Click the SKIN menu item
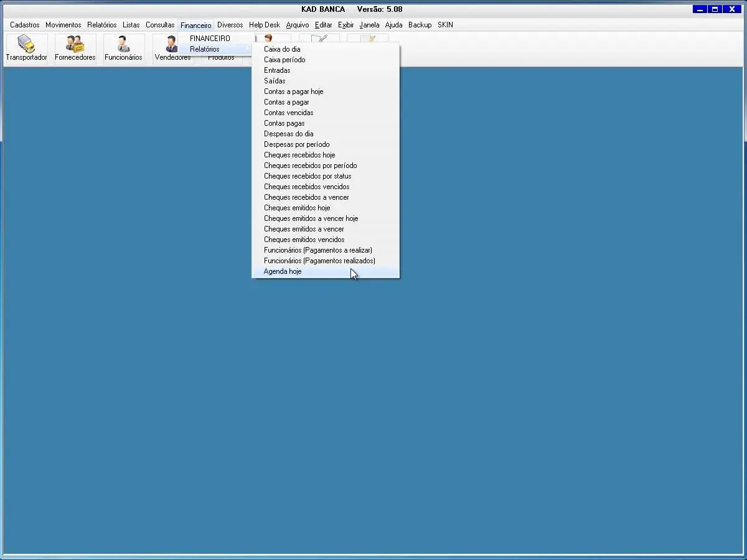This screenshot has height=560, width=747. point(445,26)
